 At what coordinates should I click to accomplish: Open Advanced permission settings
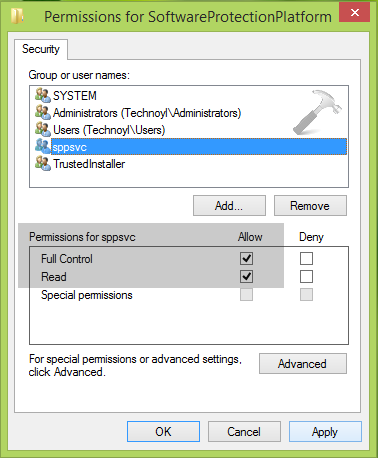pyautogui.click(x=303, y=364)
